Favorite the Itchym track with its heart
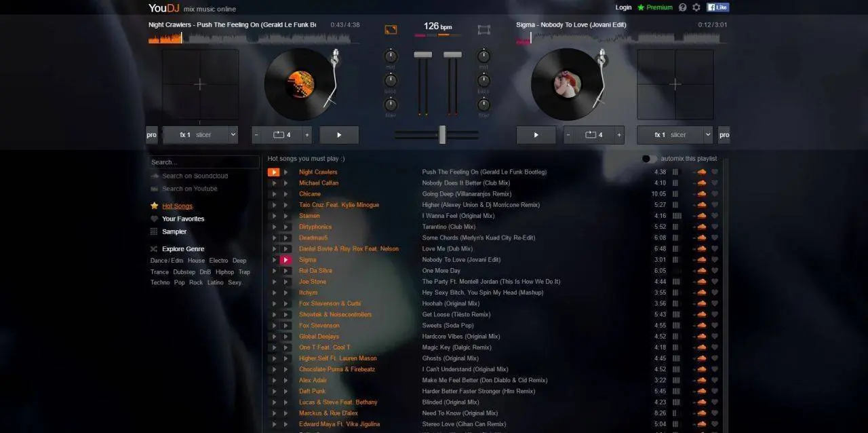868x433 pixels. (715, 293)
